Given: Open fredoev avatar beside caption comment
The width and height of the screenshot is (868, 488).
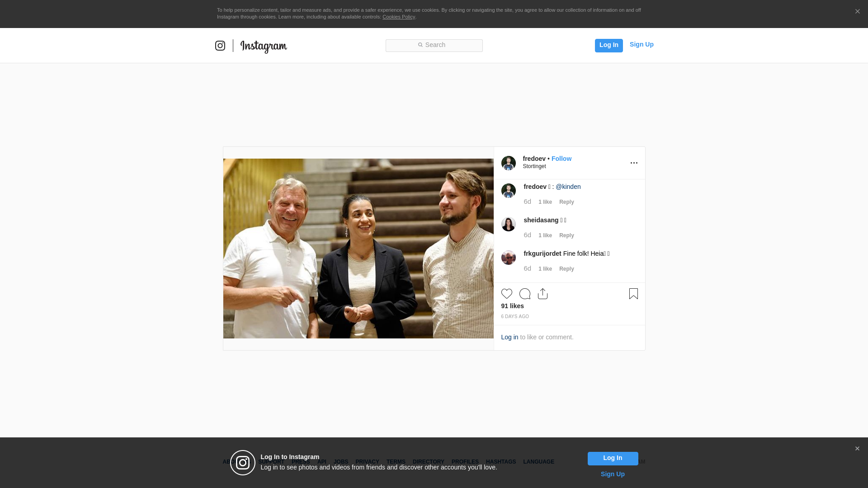Looking at the screenshot, I should coord(508,191).
